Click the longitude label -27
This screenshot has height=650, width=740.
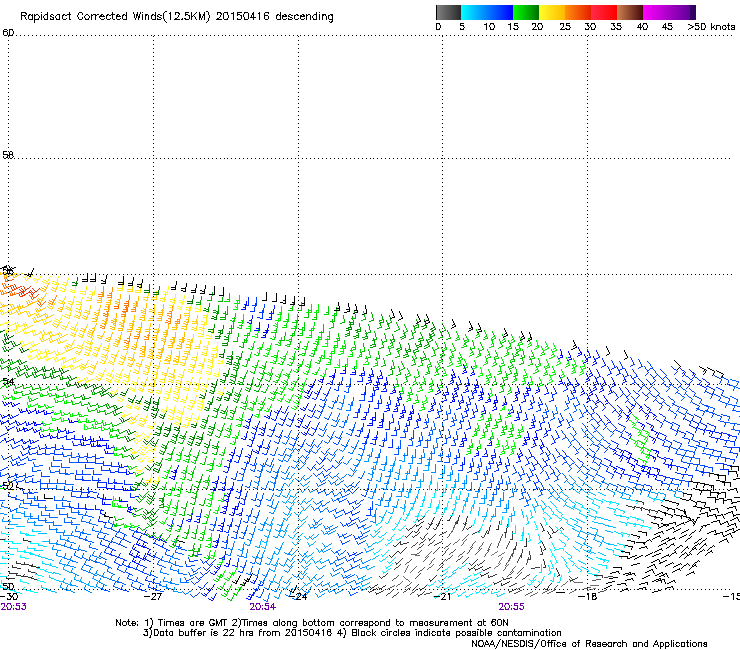[x=153, y=596]
